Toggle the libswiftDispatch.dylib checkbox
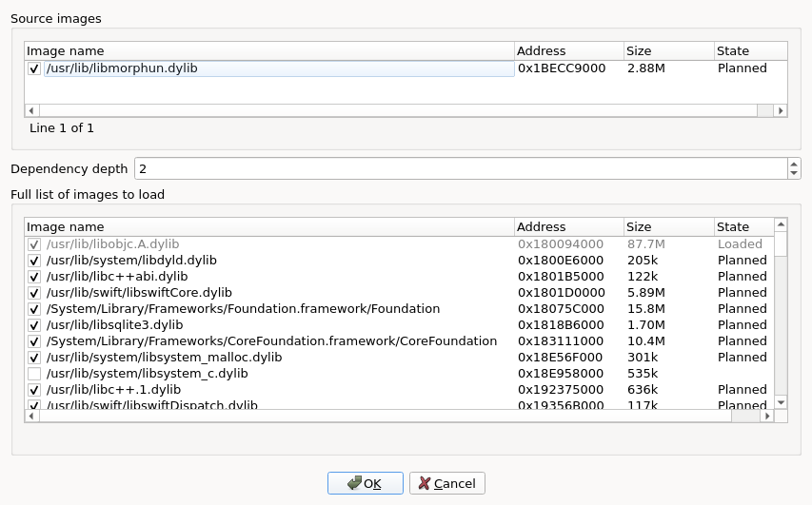 click(34, 404)
